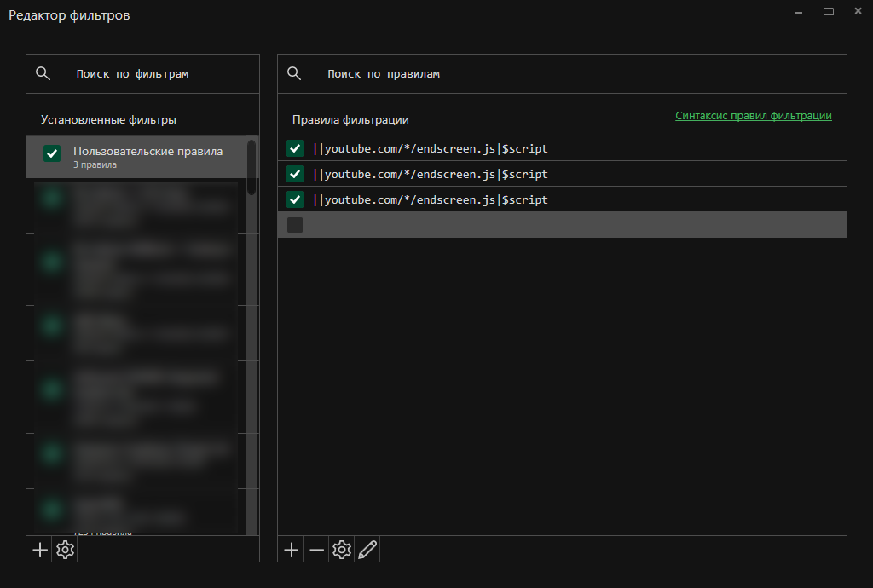Click the installed filters list scrollbar thumb
This screenshot has width=873, height=588.
pos(251,167)
